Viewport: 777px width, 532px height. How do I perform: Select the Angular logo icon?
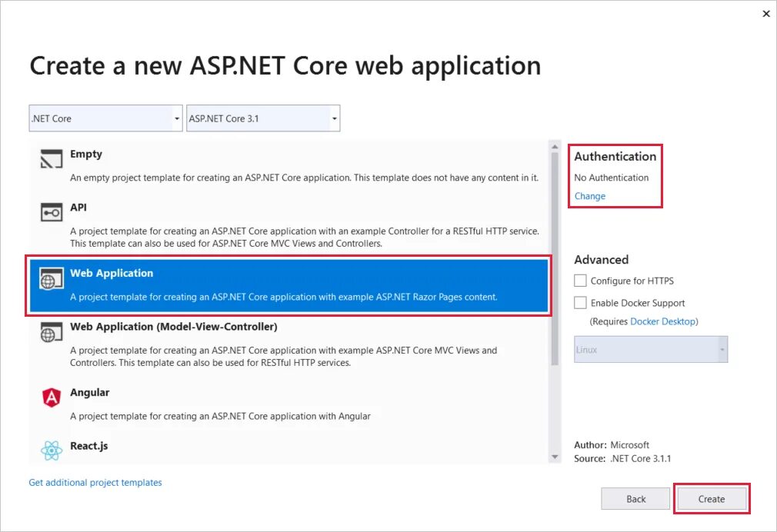pos(52,397)
